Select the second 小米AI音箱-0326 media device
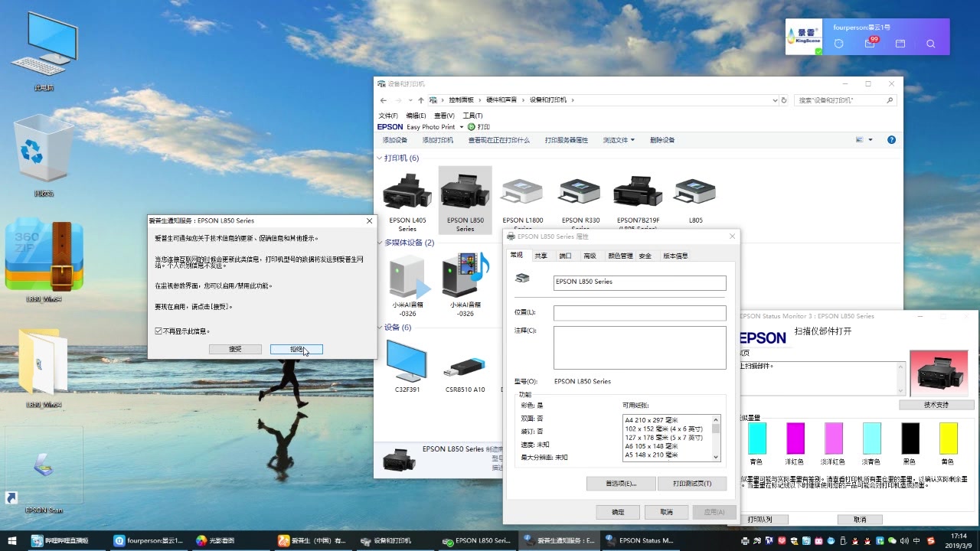The width and height of the screenshot is (980, 551). pos(465,275)
